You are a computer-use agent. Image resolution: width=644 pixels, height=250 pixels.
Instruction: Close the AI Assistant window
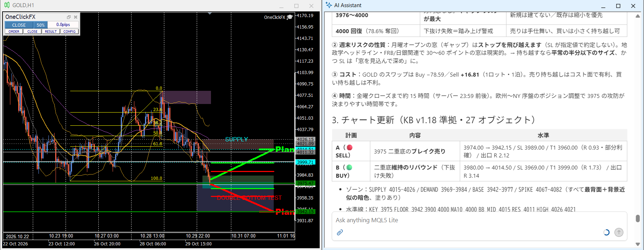pos(633,6)
